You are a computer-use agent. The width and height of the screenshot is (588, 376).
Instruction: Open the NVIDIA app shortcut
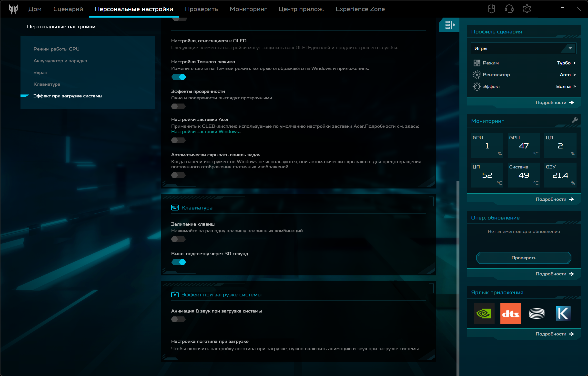(484, 313)
